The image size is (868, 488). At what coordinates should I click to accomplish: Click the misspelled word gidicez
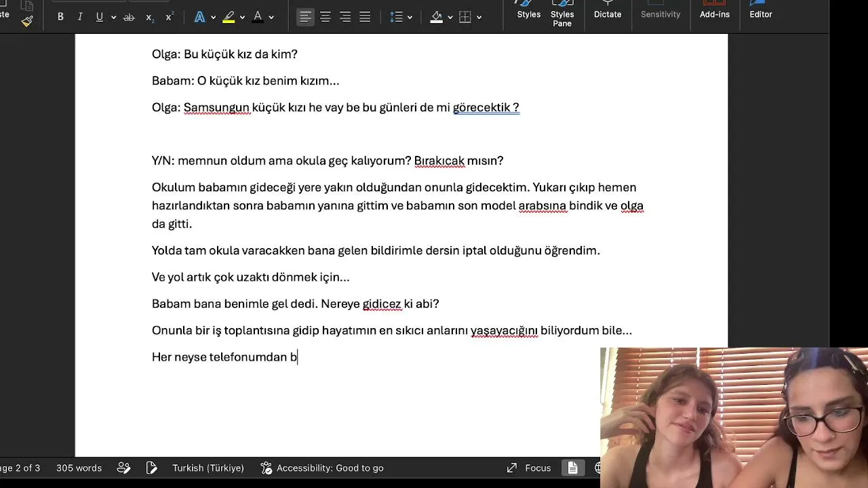point(382,304)
